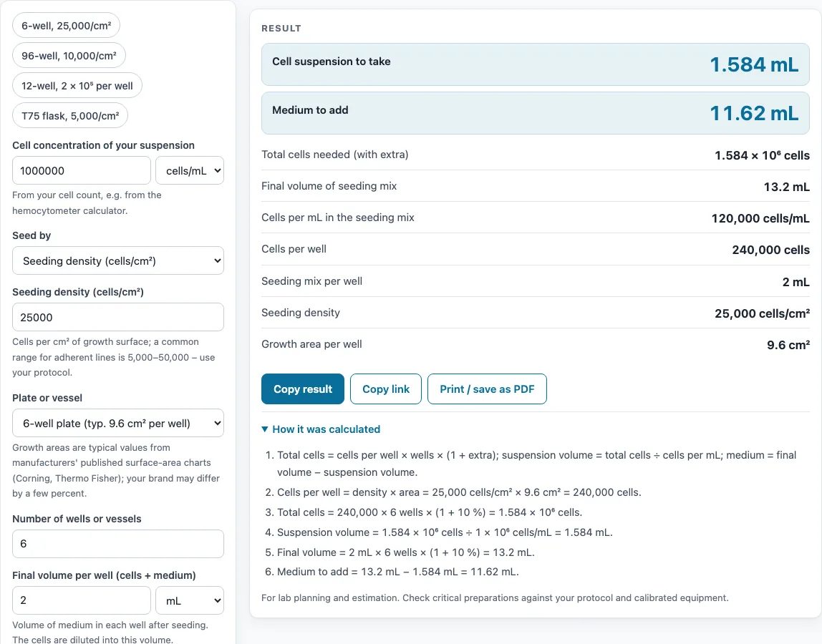The height and width of the screenshot is (644, 822).
Task: Click calculation step 6 about medium to add
Action: click(x=398, y=572)
